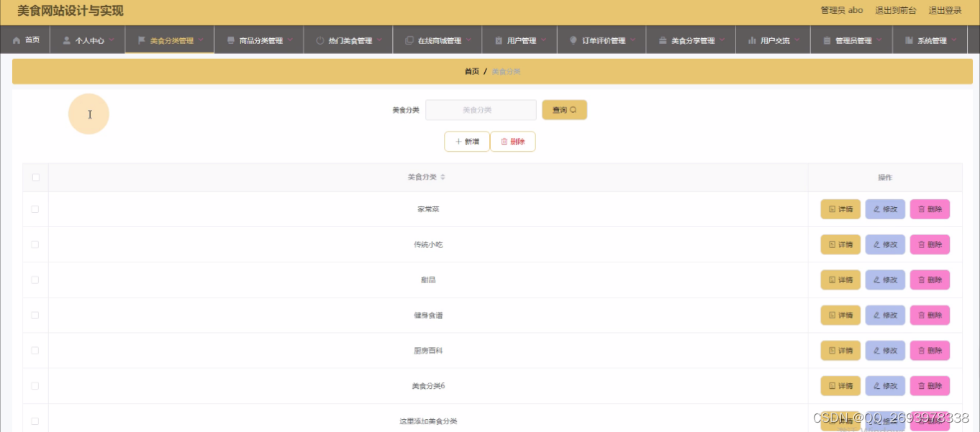Click the batch 删除 button above the table
This screenshot has height=432, width=980.
click(x=513, y=142)
